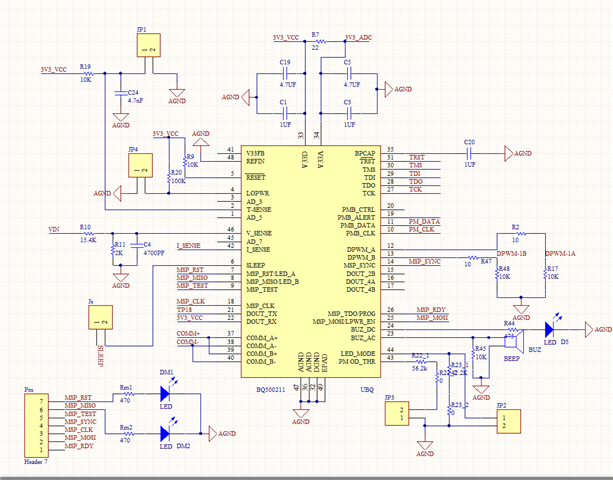This screenshot has width=613, height=480.
Task: Select resistor R11 symbol
Action: [113, 249]
